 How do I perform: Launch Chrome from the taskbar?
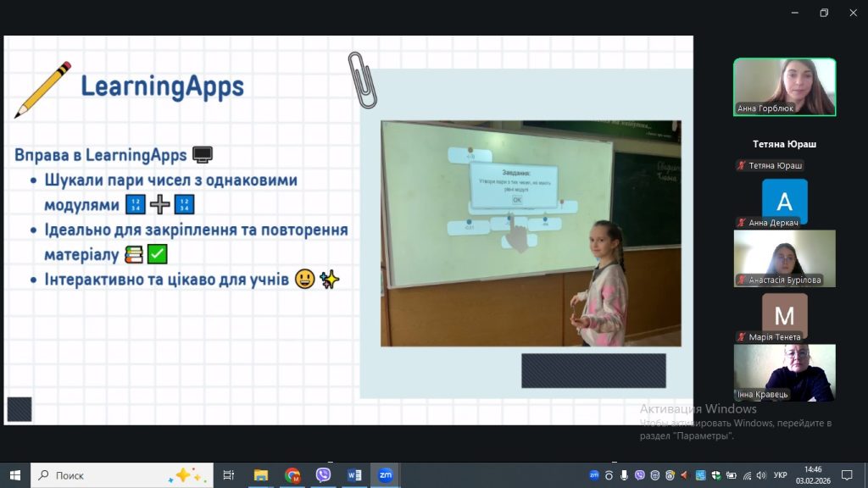click(292, 475)
